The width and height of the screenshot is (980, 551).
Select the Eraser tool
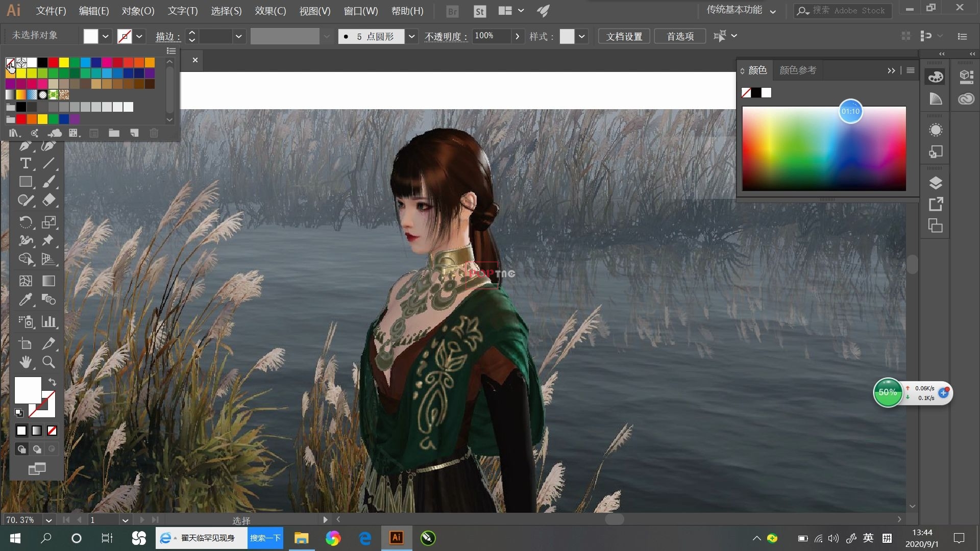point(48,200)
